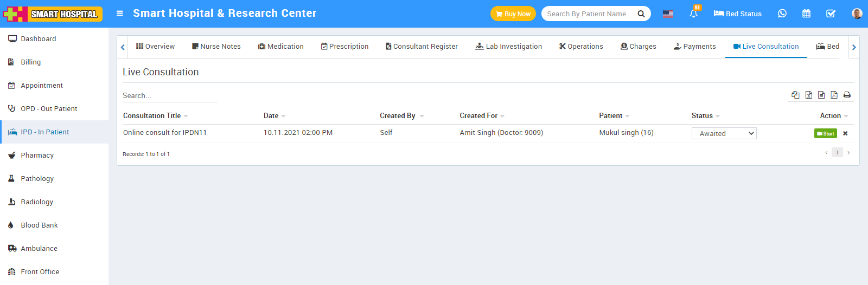Viewport: 868px width, 285px height.
Task: Open the Awaited status dropdown
Action: 724,133
